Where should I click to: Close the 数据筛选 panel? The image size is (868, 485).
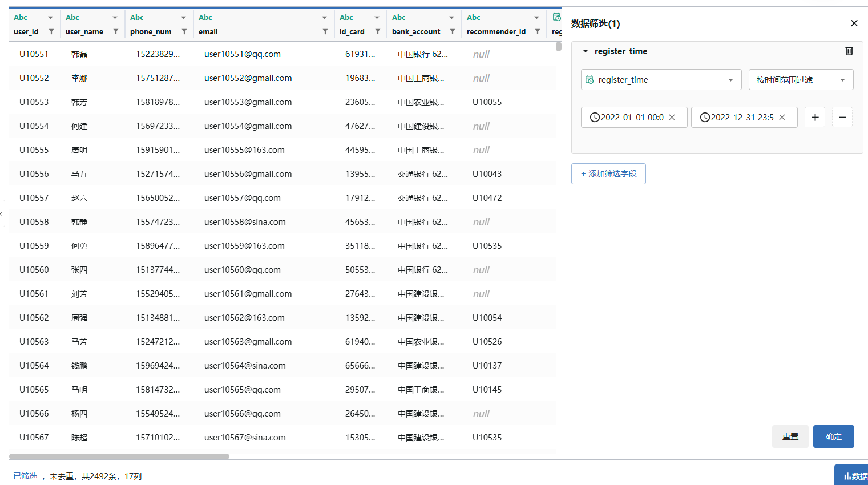coord(854,23)
